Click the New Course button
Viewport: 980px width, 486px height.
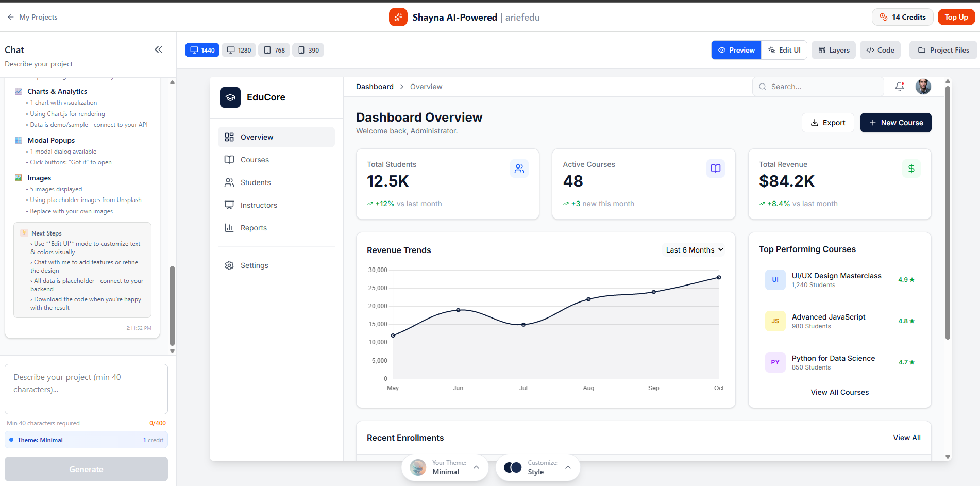(895, 123)
